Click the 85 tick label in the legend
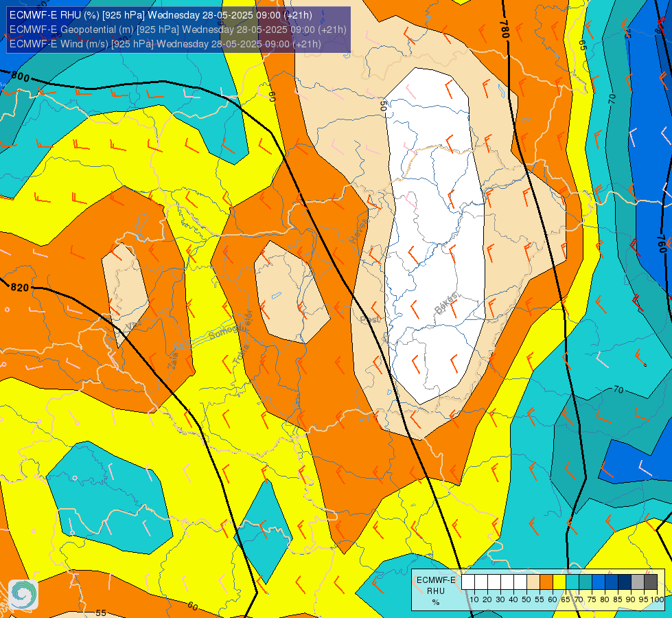The height and width of the screenshot is (618, 672). [618, 599]
